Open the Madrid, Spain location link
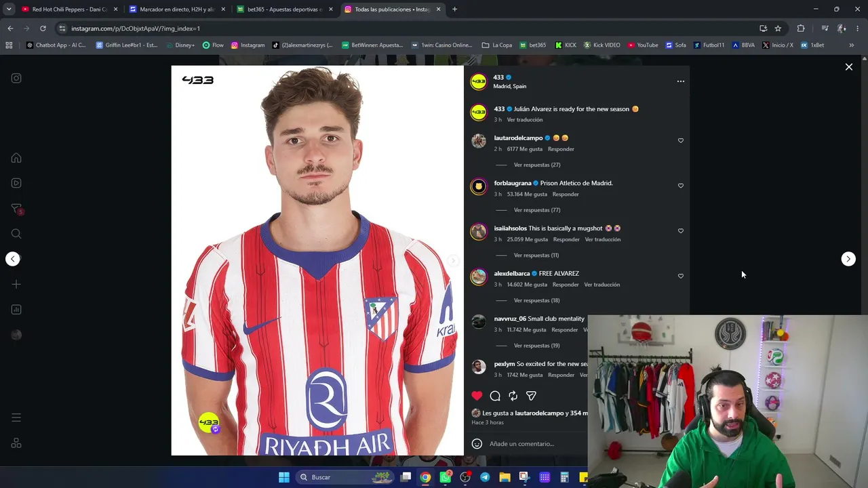The width and height of the screenshot is (868, 488). 509,87
